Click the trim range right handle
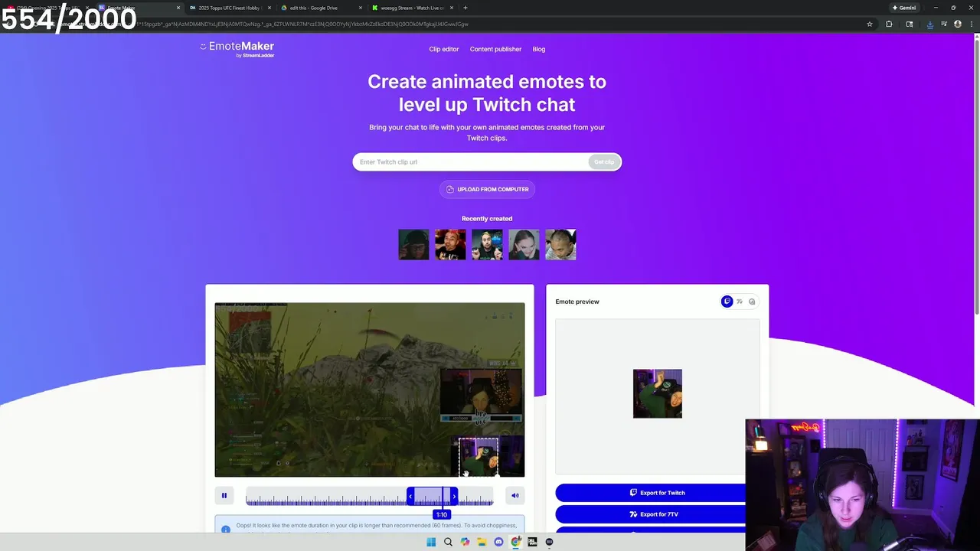Screen dimensions: 980x551 point(454,497)
